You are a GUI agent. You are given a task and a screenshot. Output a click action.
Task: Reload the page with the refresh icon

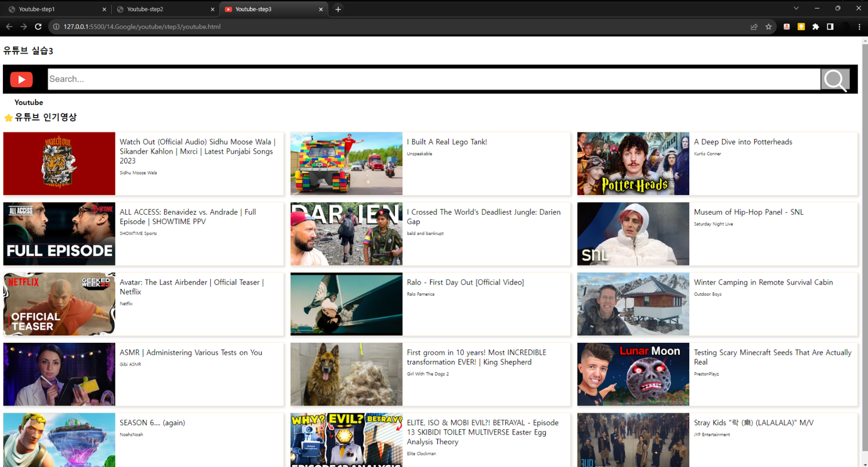point(38,27)
